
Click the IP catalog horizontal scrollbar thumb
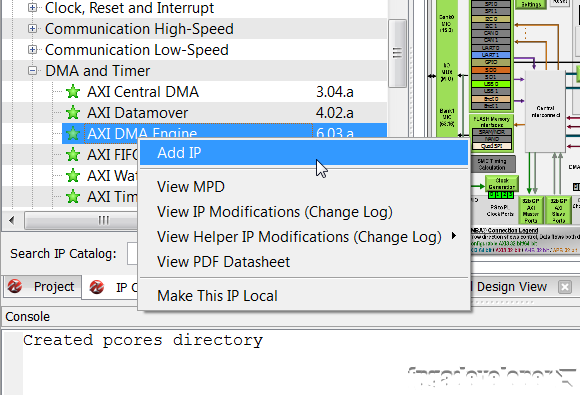point(81,220)
